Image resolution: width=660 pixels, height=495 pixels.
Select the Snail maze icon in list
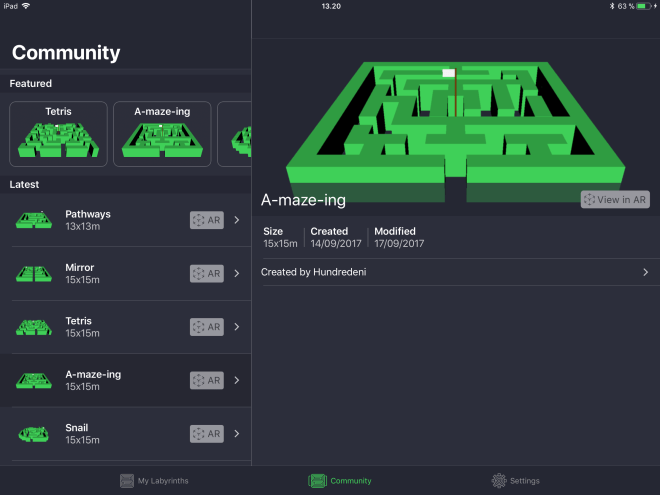click(34, 433)
